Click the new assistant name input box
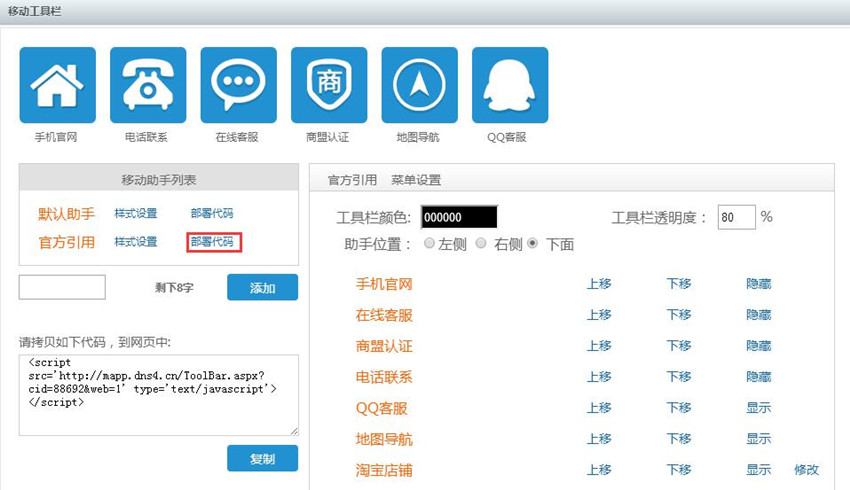Image resolution: width=850 pixels, height=490 pixels. tap(62, 287)
